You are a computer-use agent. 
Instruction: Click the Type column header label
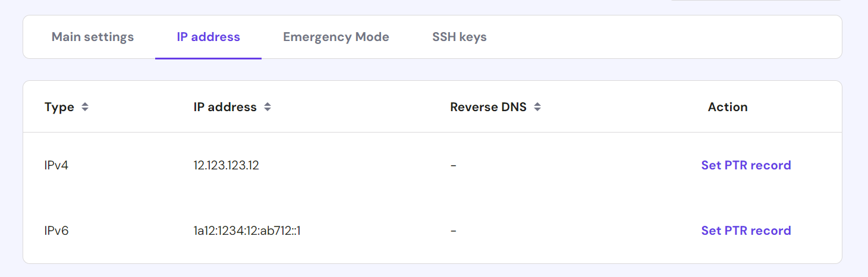point(59,108)
